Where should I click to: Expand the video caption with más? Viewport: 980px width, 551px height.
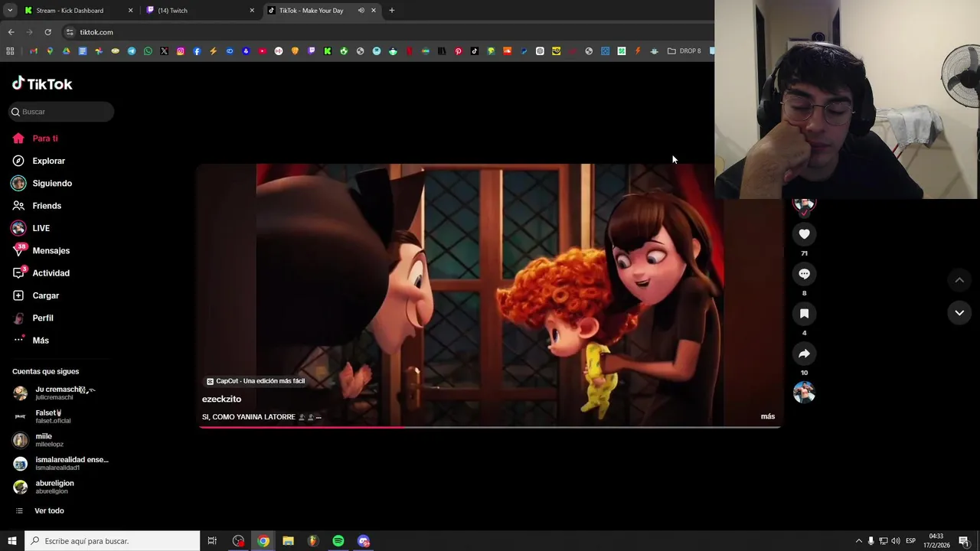click(768, 416)
